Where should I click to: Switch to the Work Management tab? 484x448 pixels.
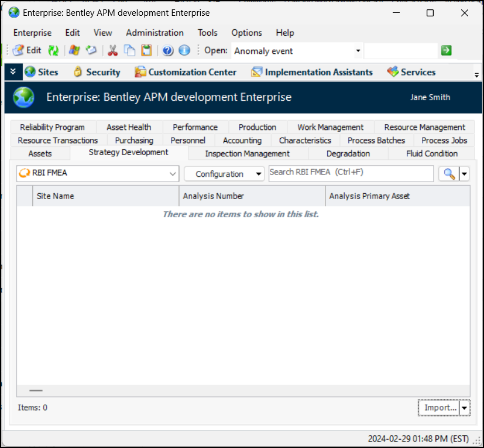[x=330, y=127]
